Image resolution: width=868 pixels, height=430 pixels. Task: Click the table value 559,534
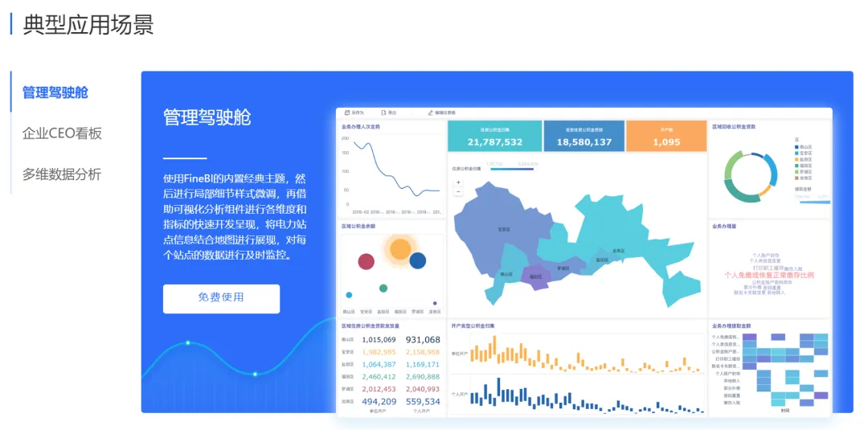coord(423,402)
